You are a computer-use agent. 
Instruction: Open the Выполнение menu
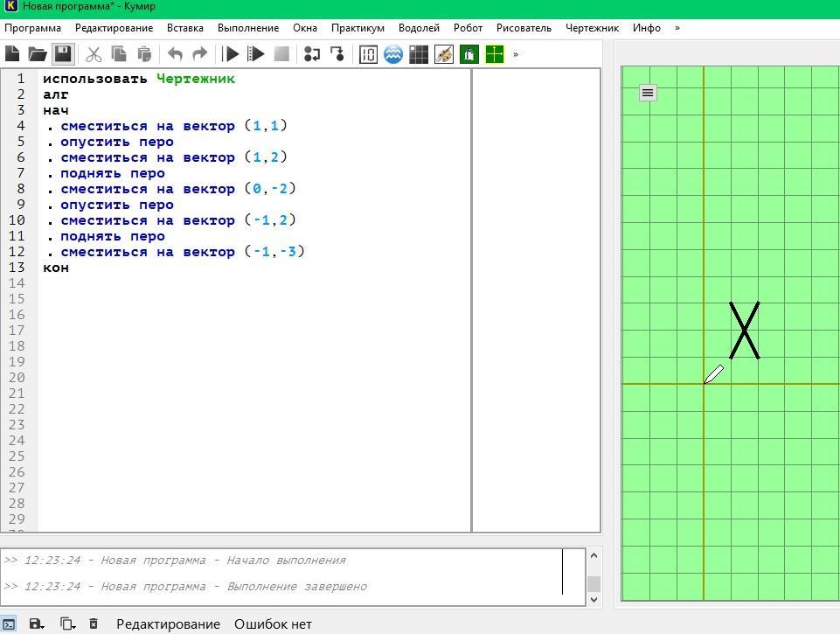[248, 28]
